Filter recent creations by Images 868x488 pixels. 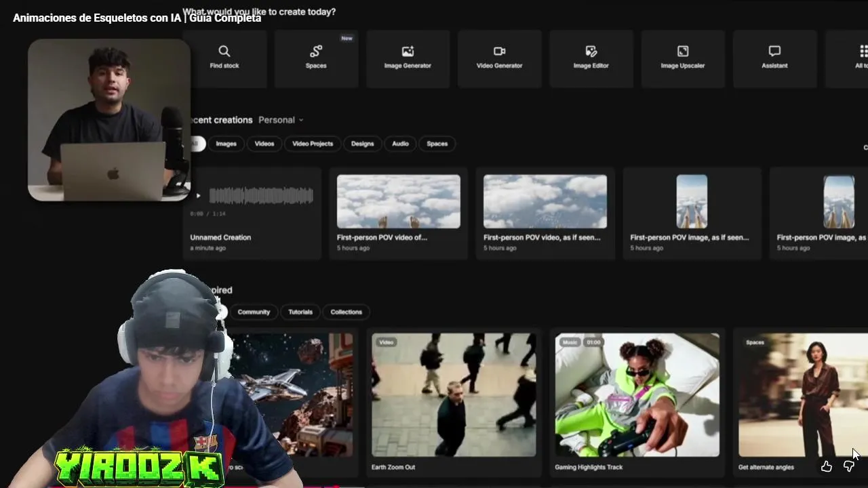point(226,144)
